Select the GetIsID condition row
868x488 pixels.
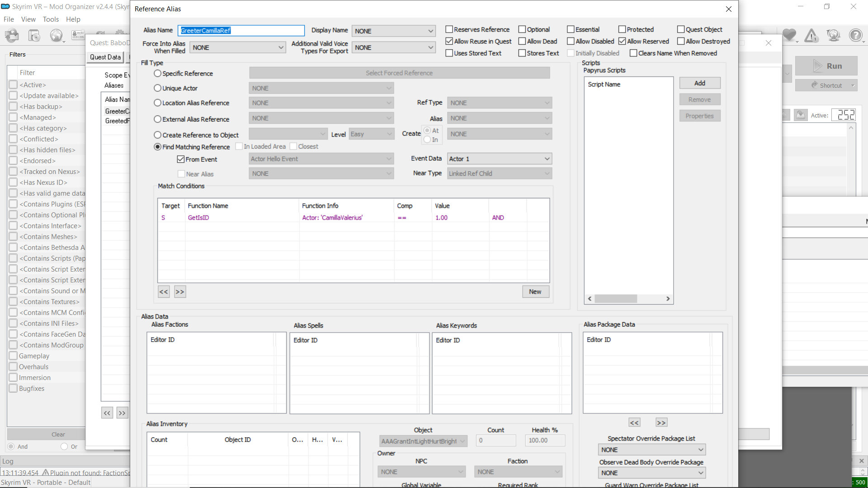click(353, 218)
